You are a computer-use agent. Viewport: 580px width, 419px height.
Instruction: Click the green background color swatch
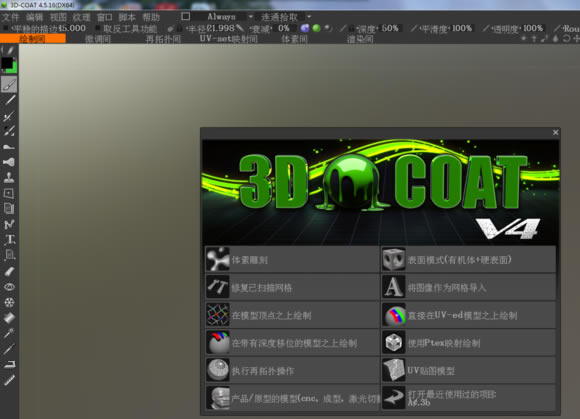point(14,68)
